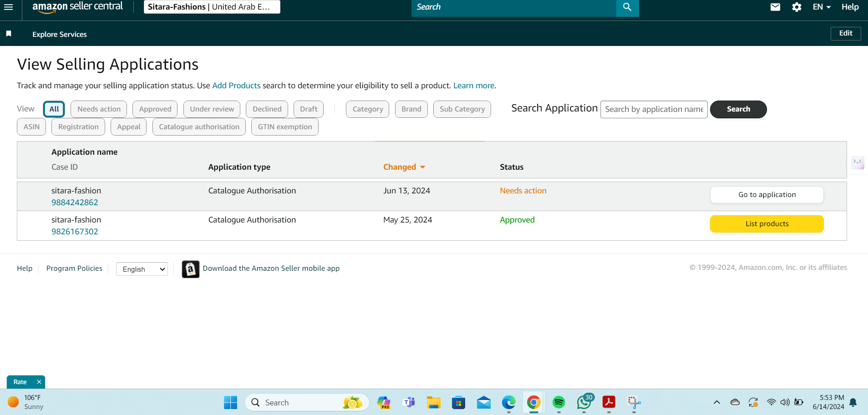Image resolution: width=868 pixels, height=415 pixels.
Task: Open the footer Help link
Action: coord(25,268)
